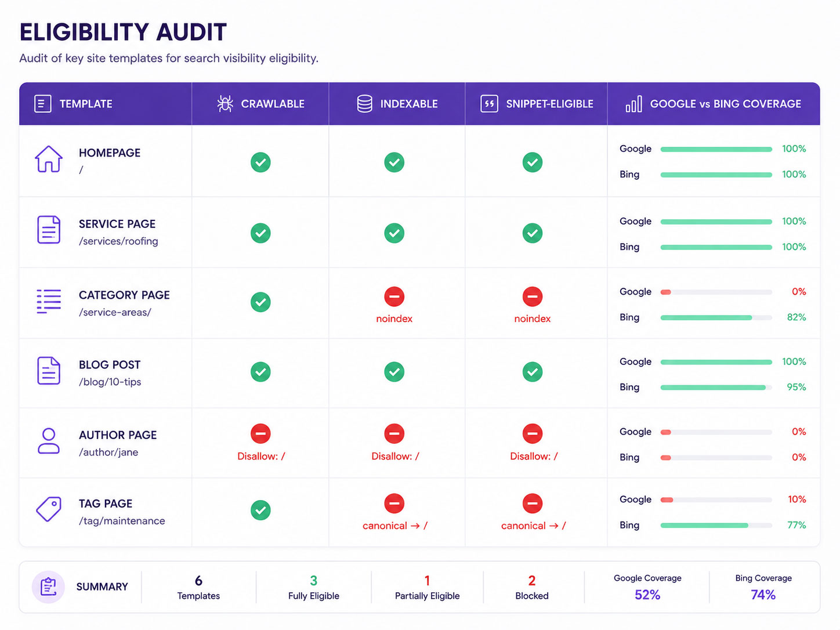840x630 pixels.
Task: Click Tag Page Google 10% coverage bar
Action: pos(716,500)
